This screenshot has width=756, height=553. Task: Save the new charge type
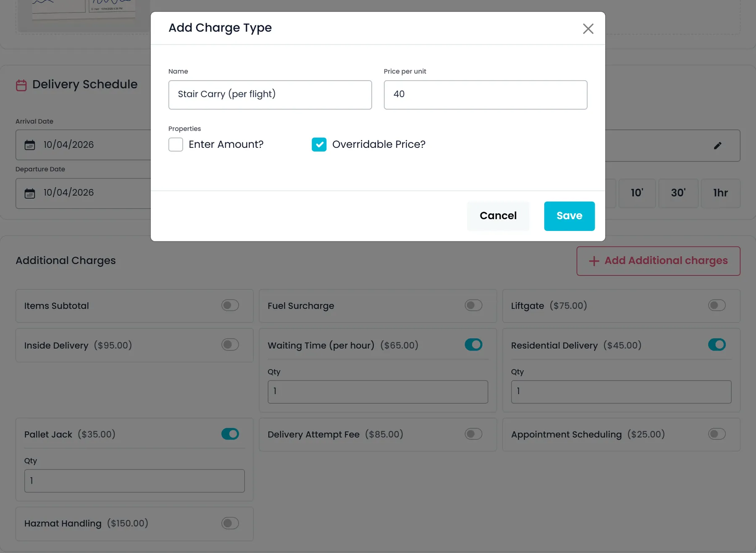tap(569, 216)
